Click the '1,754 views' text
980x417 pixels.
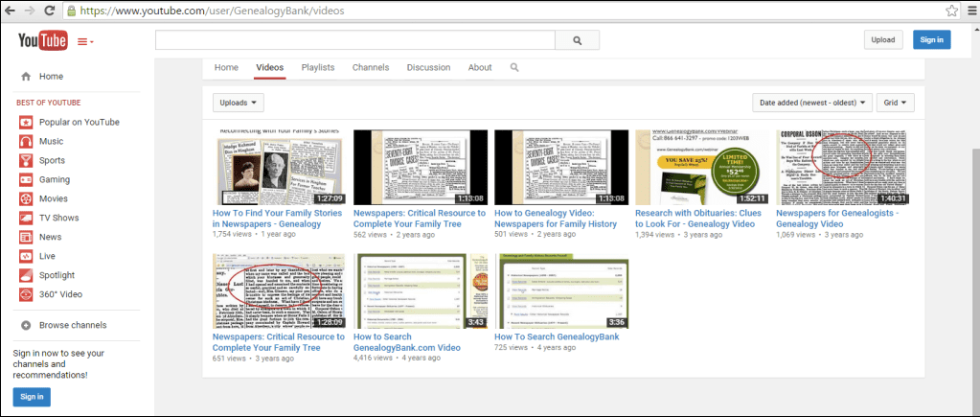click(x=232, y=234)
